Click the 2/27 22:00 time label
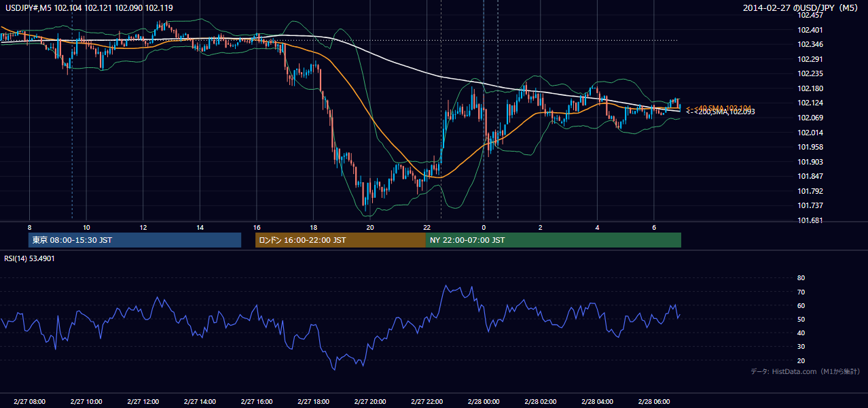This screenshot has width=868, height=408. pos(427,402)
